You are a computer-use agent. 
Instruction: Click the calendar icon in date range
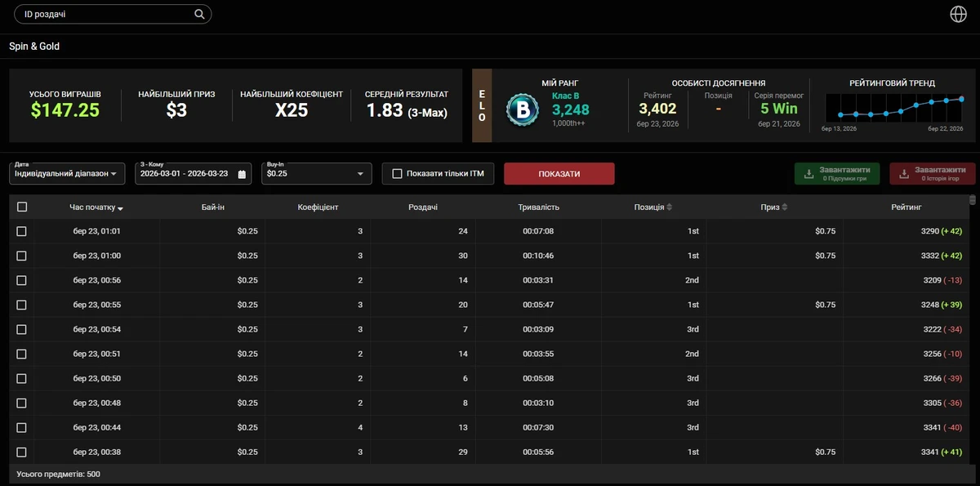tap(243, 174)
